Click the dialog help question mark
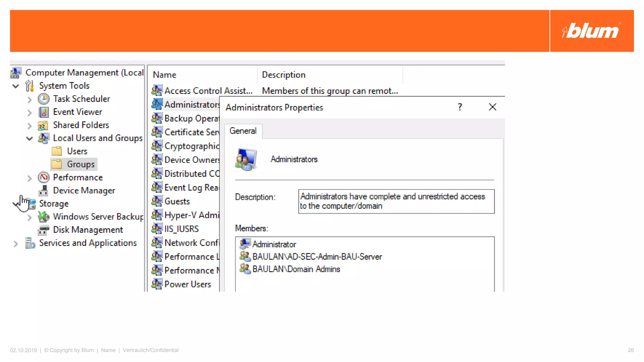The width and height of the screenshot is (644, 362). tap(460, 107)
